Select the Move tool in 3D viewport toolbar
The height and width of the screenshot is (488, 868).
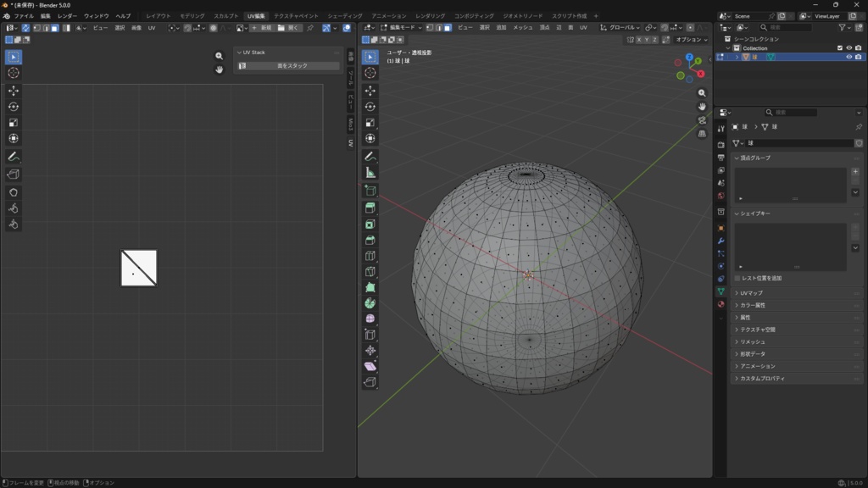tap(370, 90)
